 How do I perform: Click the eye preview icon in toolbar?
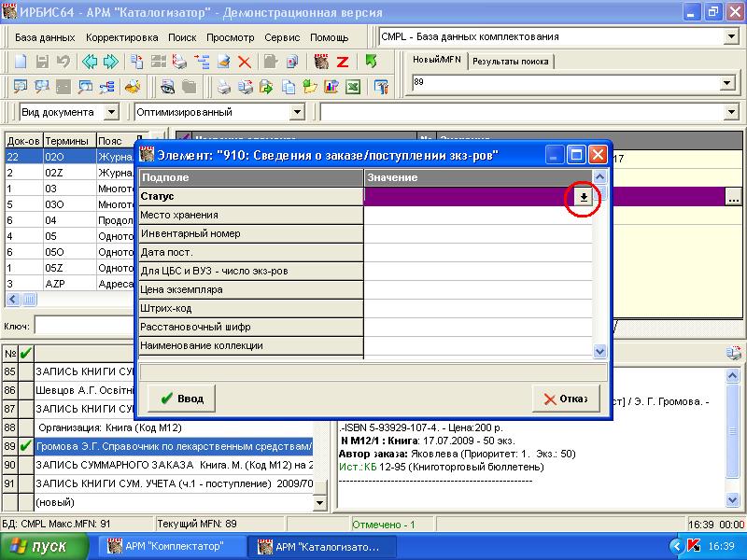(167, 88)
